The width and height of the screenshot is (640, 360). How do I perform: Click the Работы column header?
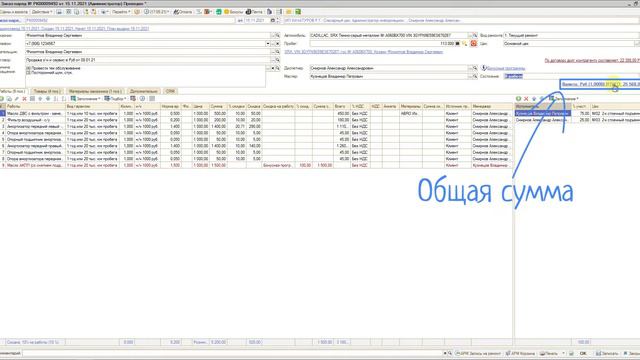[35, 106]
